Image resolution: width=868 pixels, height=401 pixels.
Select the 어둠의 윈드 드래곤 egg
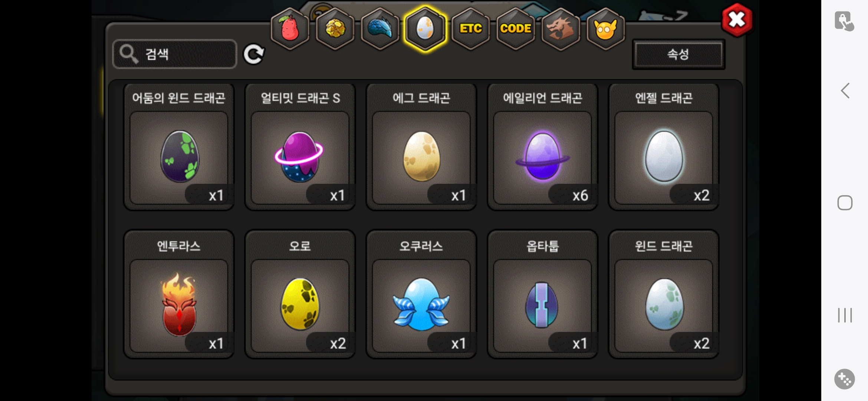(x=179, y=147)
